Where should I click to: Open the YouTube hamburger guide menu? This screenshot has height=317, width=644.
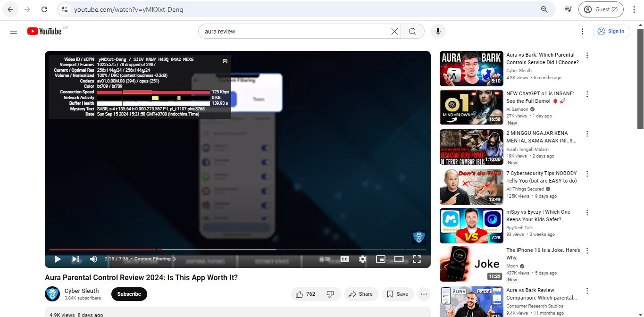13,31
